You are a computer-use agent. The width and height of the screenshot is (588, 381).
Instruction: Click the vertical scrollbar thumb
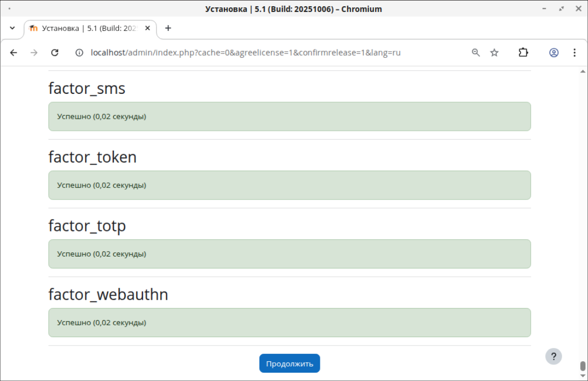click(x=583, y=366)
